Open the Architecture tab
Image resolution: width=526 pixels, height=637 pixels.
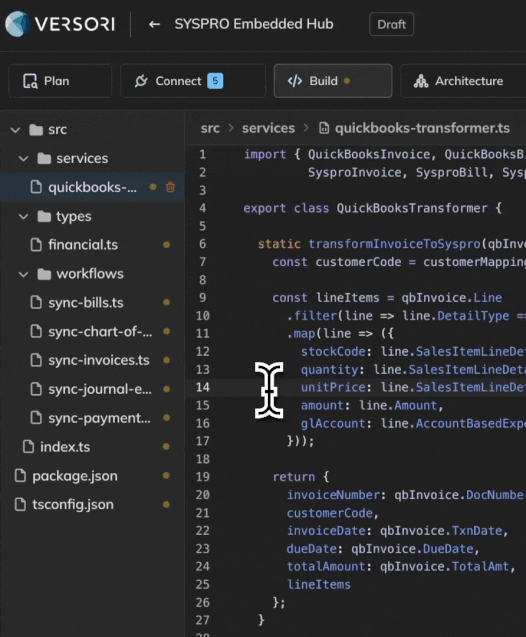click(x=463, y=81)
